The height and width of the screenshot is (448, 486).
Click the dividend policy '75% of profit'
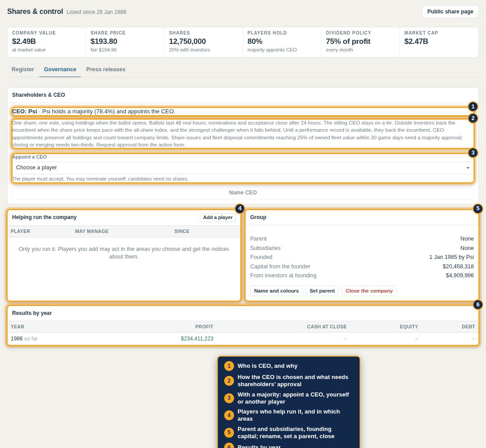348,42
